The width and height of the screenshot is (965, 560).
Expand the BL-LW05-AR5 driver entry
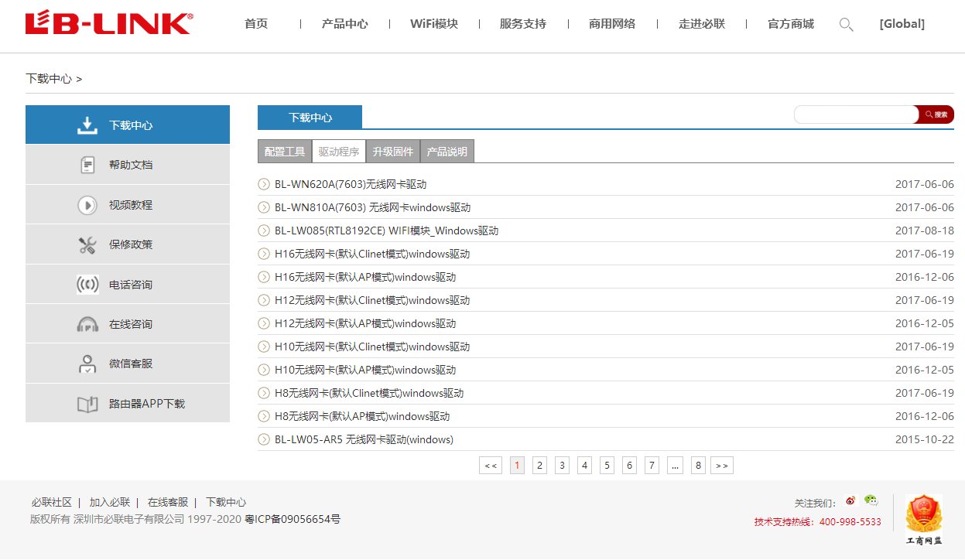click(x=262, y=439)
